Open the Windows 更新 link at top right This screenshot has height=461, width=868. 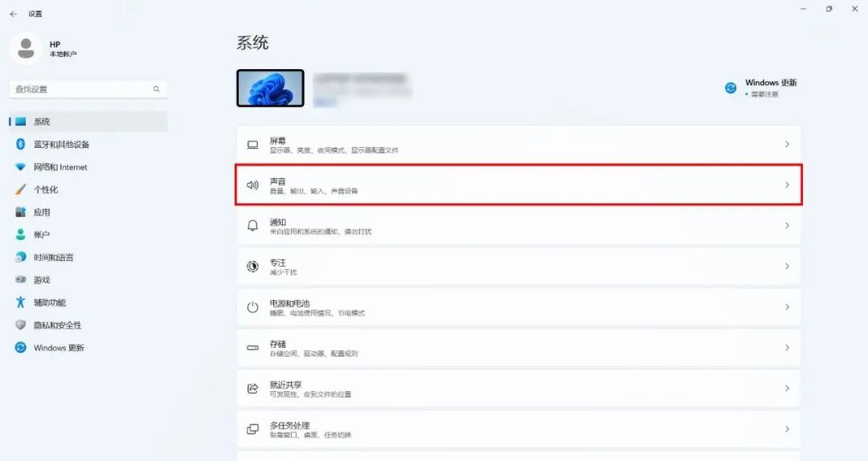pos(771,83)
